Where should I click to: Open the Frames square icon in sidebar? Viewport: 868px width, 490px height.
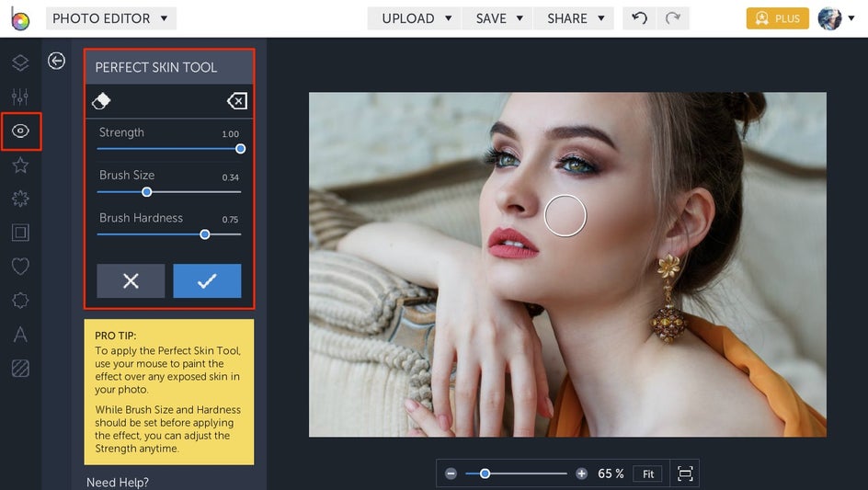click(20, 233)
